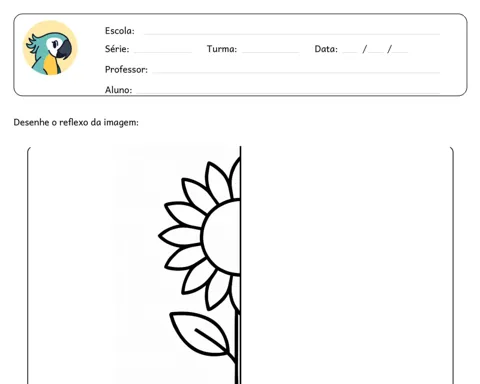Click the "Aluno:" label

click(118, 90)
